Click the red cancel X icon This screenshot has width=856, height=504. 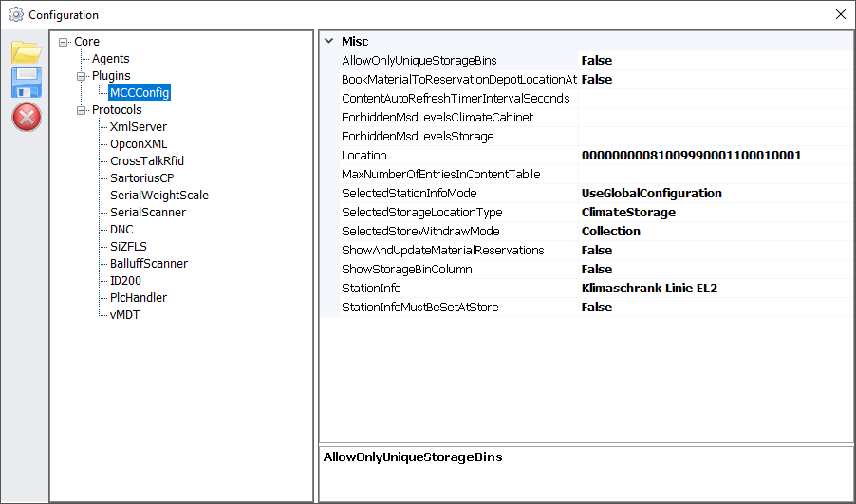tap(26, 117)
